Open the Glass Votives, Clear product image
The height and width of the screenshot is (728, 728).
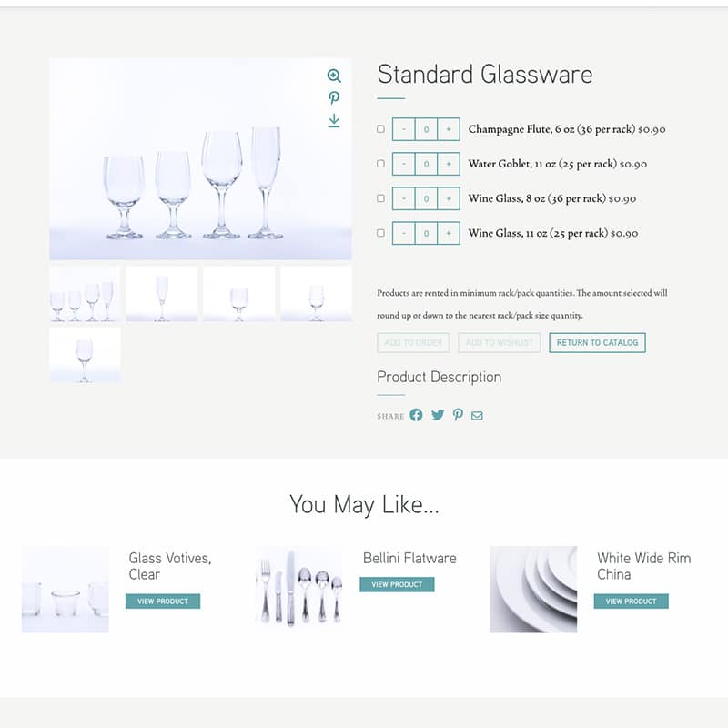tap(66, 589)
